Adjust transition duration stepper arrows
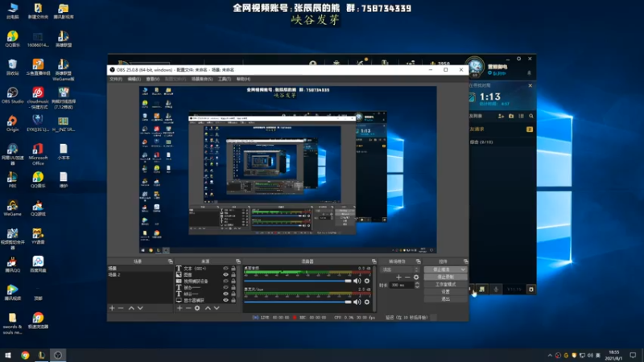The image size is (644, 362). pos(417,285)
